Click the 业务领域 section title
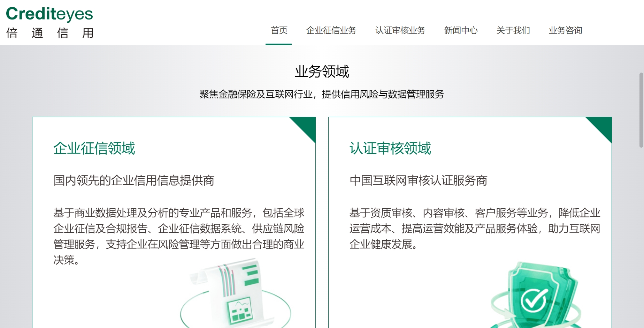Screen dimensions: 644x328 pos(322,72)
